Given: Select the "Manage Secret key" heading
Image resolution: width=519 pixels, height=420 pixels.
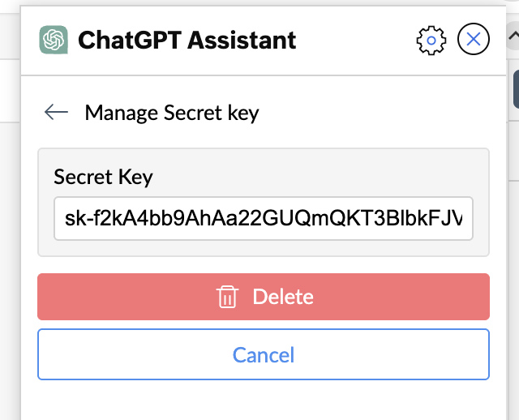Looking at the screenshot, I should coord(172,112).
